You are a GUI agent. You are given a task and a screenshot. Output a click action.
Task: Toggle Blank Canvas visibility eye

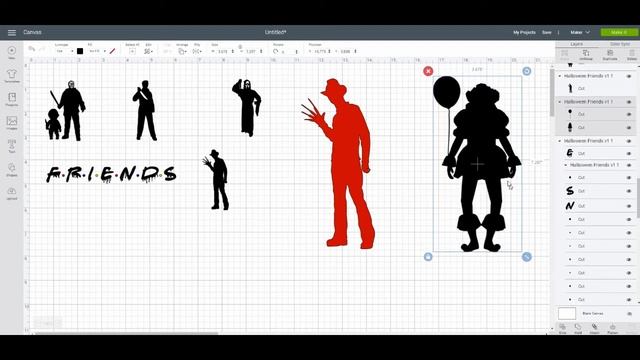629,313
